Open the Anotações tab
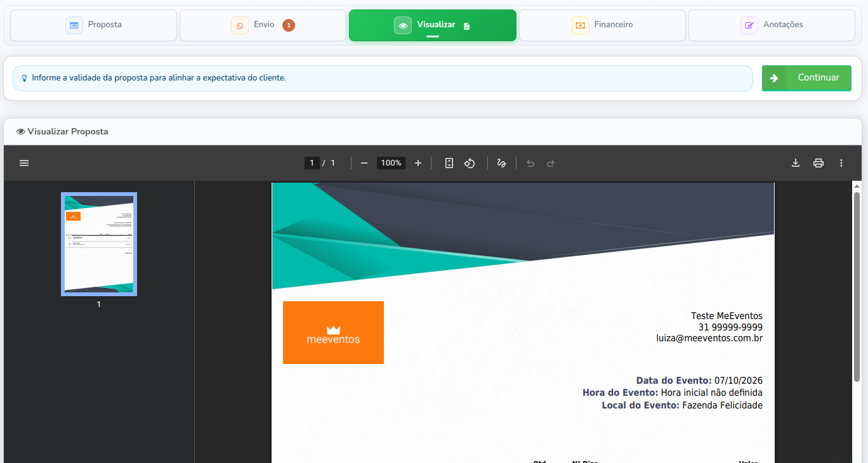This screenshot has height=463, width=868. (x=772, y=25)
